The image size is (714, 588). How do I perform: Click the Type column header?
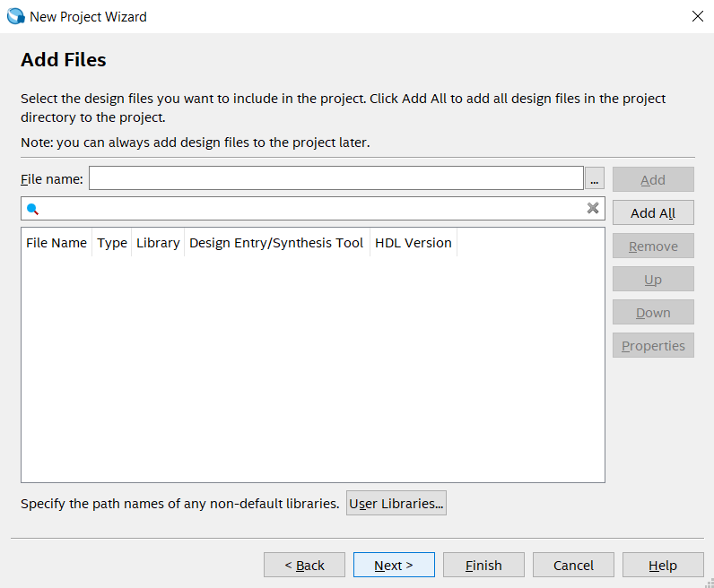click(x=112, y=243)
